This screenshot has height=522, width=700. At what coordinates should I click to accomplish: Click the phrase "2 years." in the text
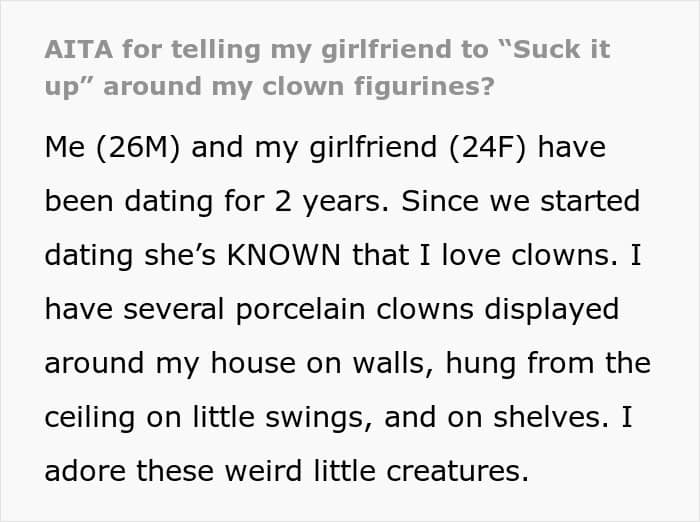point(332,202)
